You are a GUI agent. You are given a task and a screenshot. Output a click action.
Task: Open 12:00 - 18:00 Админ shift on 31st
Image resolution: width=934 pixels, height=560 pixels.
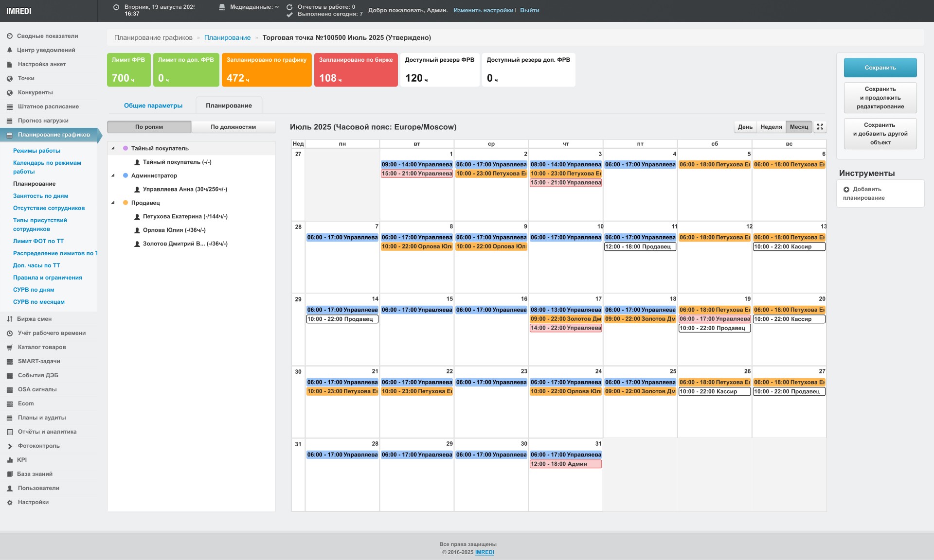[565, 464]
